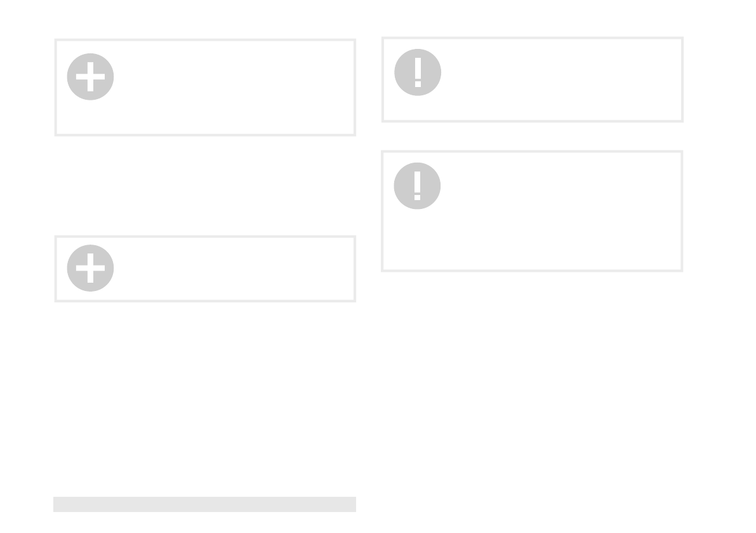Click the exclamation icon in the taller warning box

[x=417, y=186]
